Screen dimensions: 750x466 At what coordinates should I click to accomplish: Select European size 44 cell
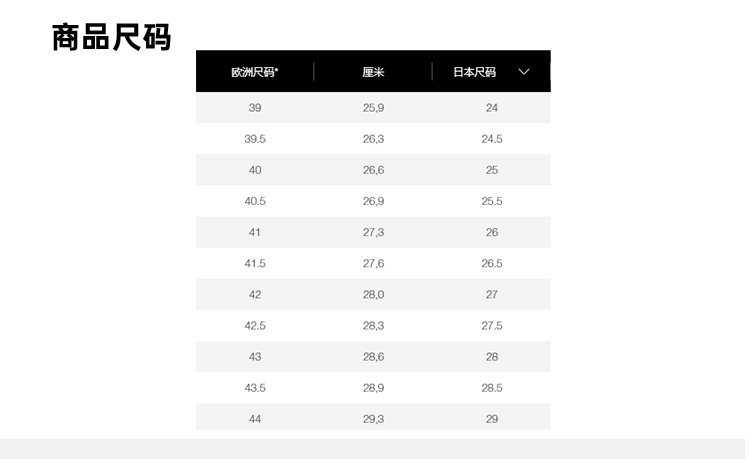click(255, 419)
